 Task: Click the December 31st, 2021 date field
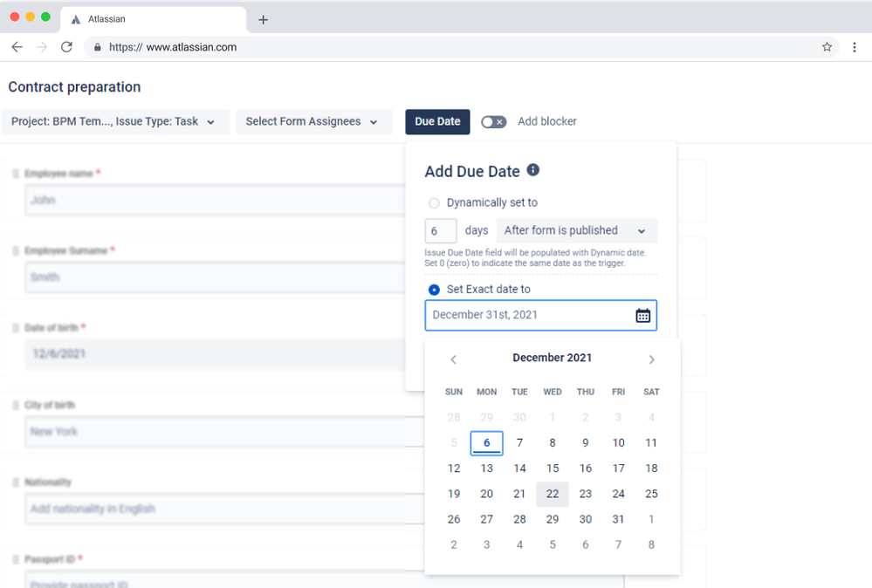tap(540, 315)
